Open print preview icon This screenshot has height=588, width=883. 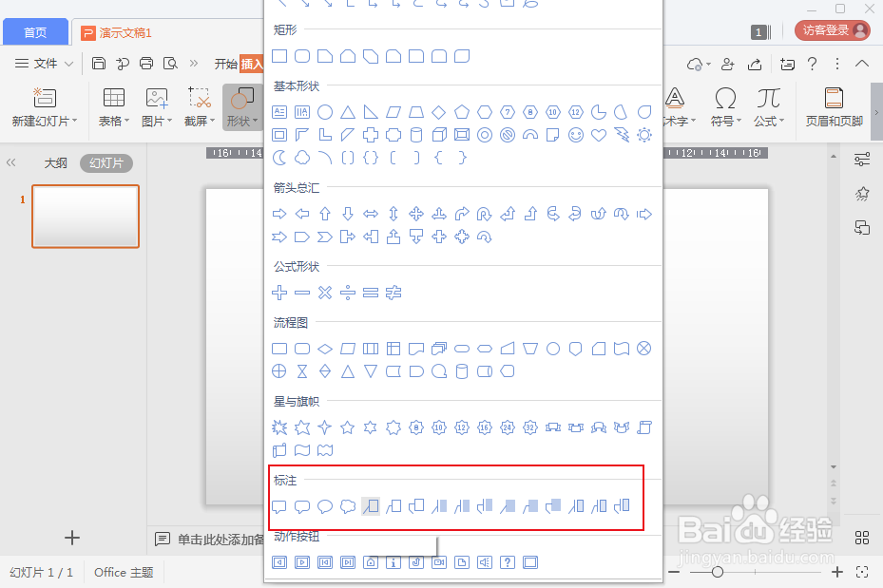pos(170,63)
